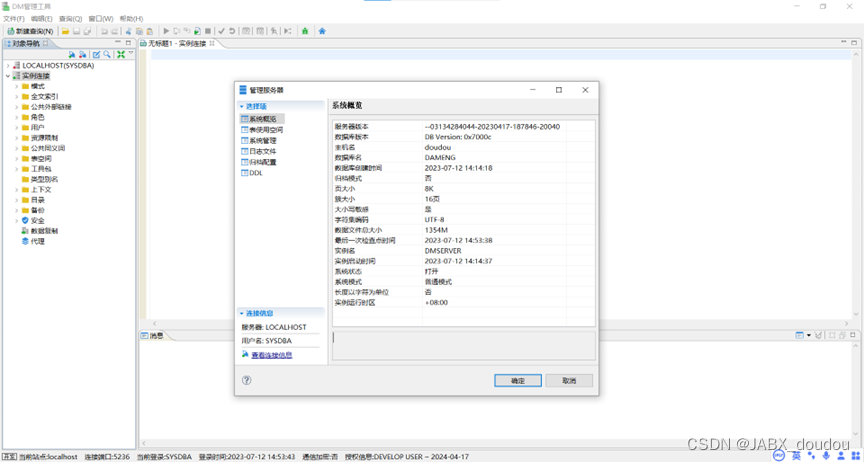Click the clear-messages broom icon
The height and width of the screenshot is (462, 864).
click(818, 335)
